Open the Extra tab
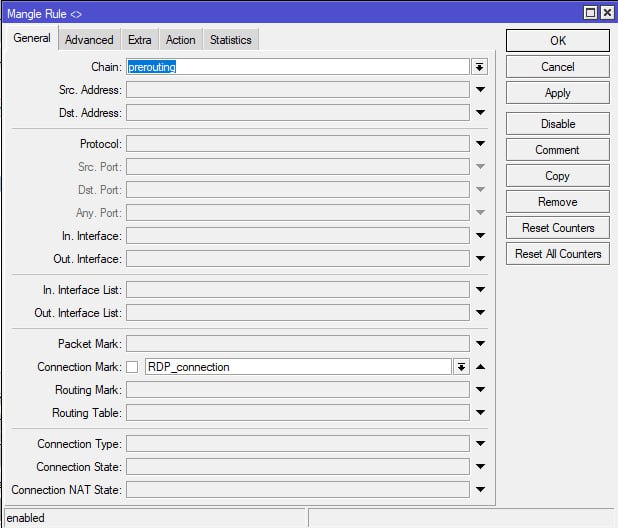 [140, 40]
